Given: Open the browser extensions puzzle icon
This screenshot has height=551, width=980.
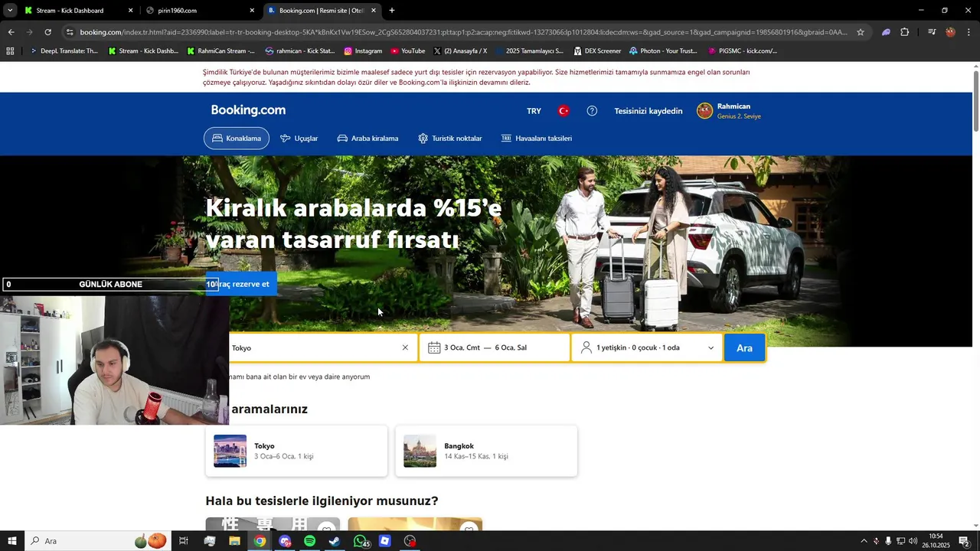Looking at the screenshot, I should coord(905,32).
